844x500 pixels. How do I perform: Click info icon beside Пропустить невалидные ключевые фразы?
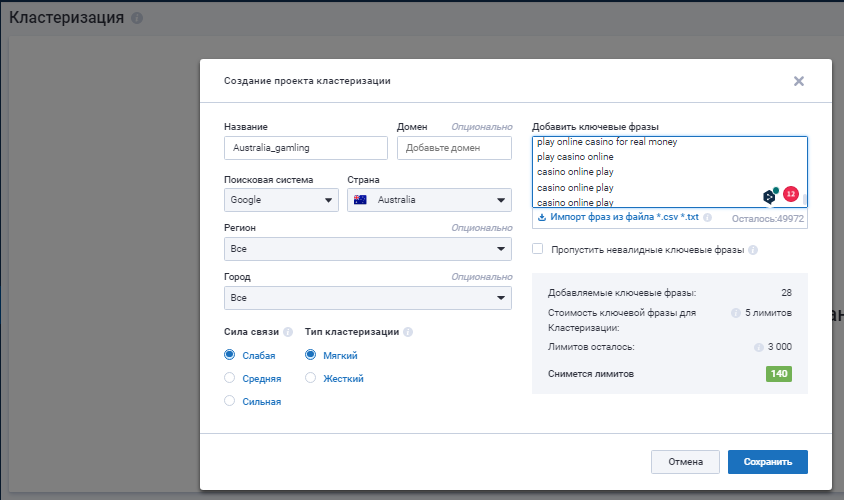click(x=753, y=250)
